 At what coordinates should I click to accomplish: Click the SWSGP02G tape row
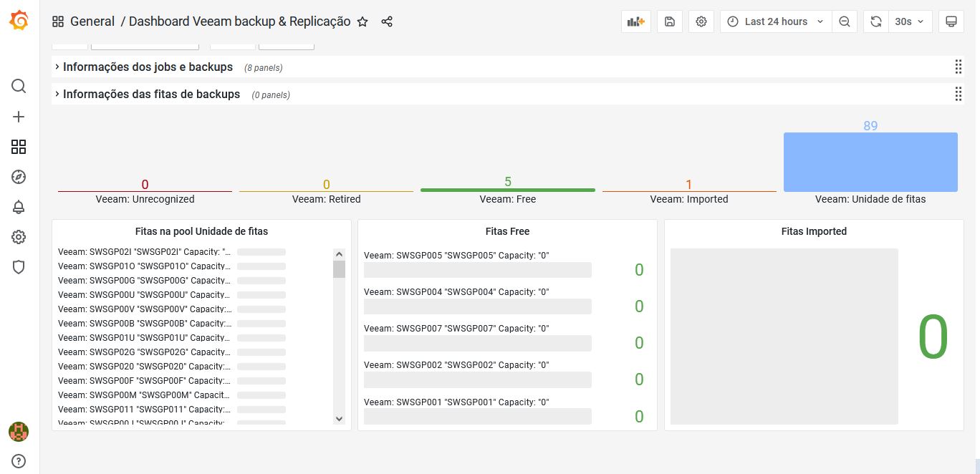(172, 352)
